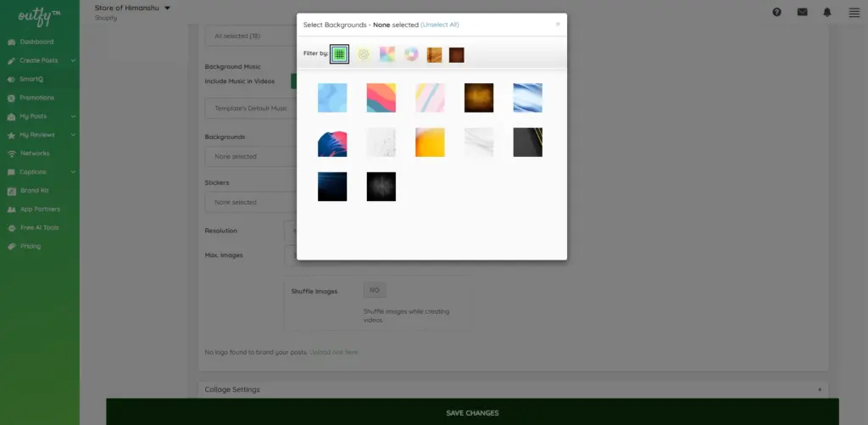
Task: Click the help question mark icon
Action: pos(777,12)
